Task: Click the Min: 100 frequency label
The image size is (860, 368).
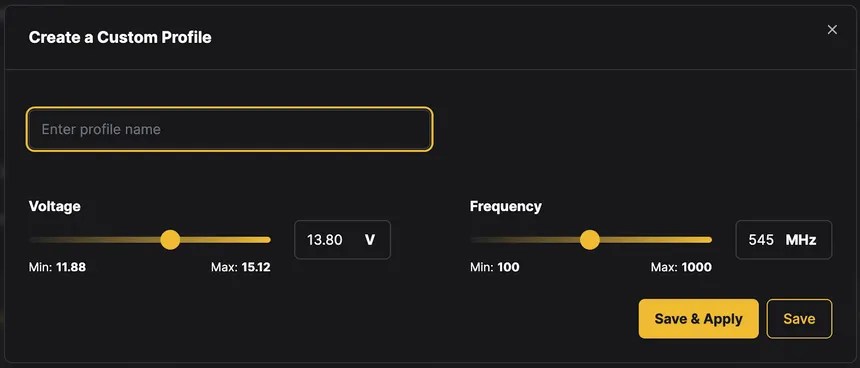Action: tap(495, 268)
